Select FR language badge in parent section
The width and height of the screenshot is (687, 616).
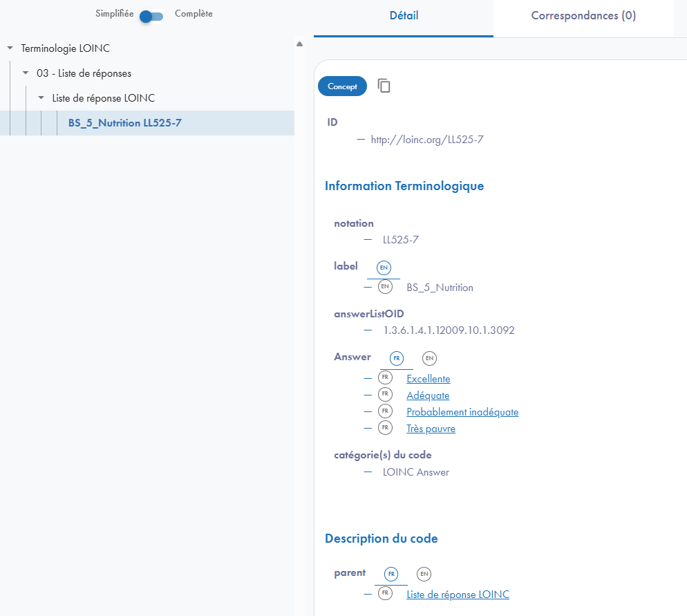tap(391, 574)
